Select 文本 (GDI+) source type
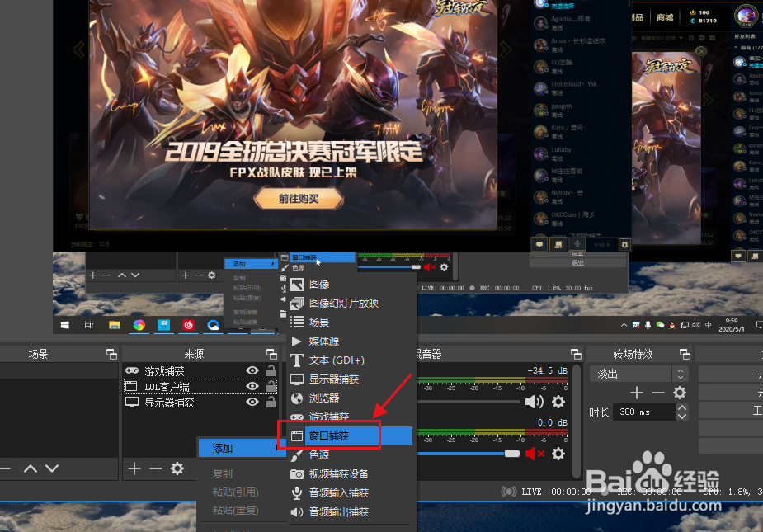The image size is (763, 532). 337,360
